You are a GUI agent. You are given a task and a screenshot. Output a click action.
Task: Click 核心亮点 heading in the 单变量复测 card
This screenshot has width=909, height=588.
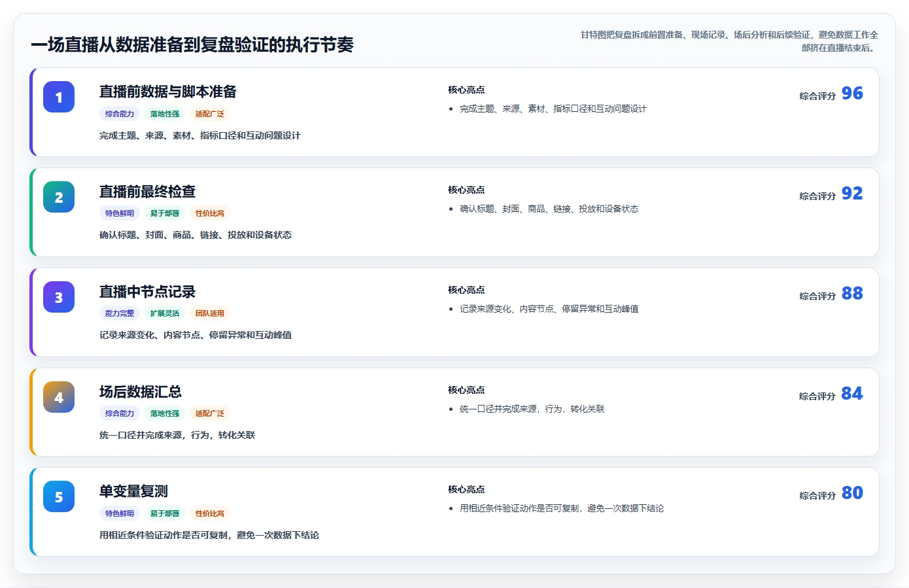[466, 489]
